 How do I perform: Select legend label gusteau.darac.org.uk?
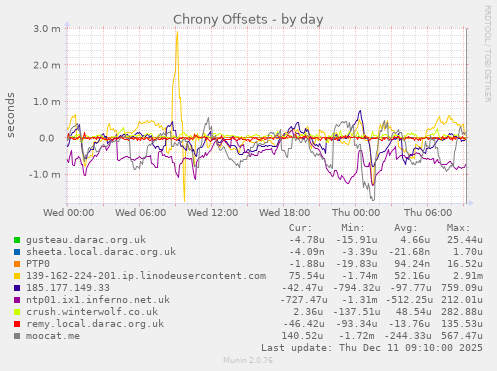pos(86,240)
